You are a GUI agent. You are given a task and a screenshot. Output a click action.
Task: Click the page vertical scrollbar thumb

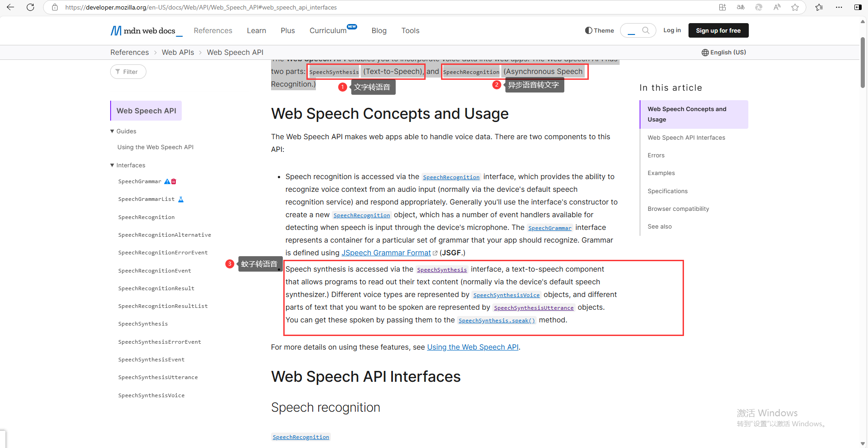coord(863,63)
